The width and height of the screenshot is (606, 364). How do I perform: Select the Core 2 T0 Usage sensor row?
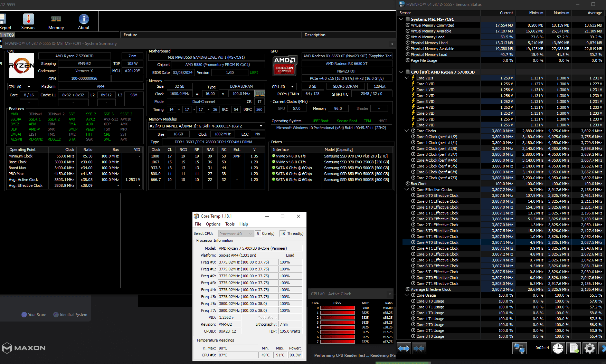504,325
